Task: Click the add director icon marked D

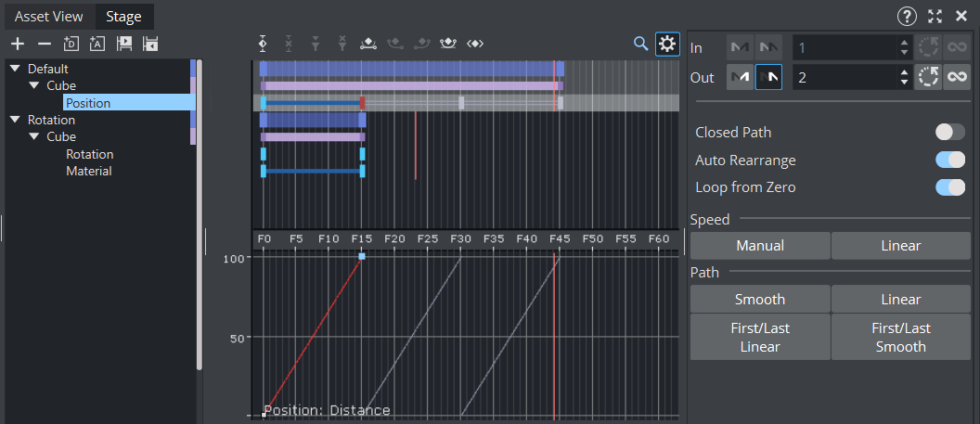Action: (x=71, y=44)
